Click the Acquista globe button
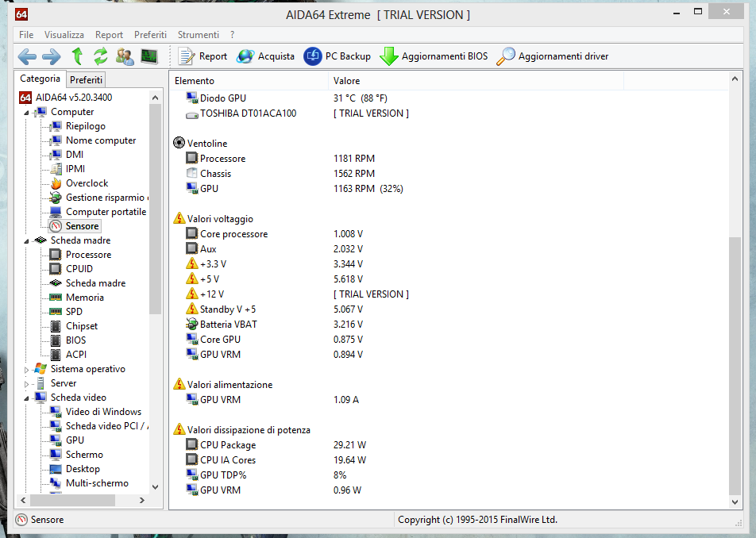The image size is (756, 538). [265, 56]
